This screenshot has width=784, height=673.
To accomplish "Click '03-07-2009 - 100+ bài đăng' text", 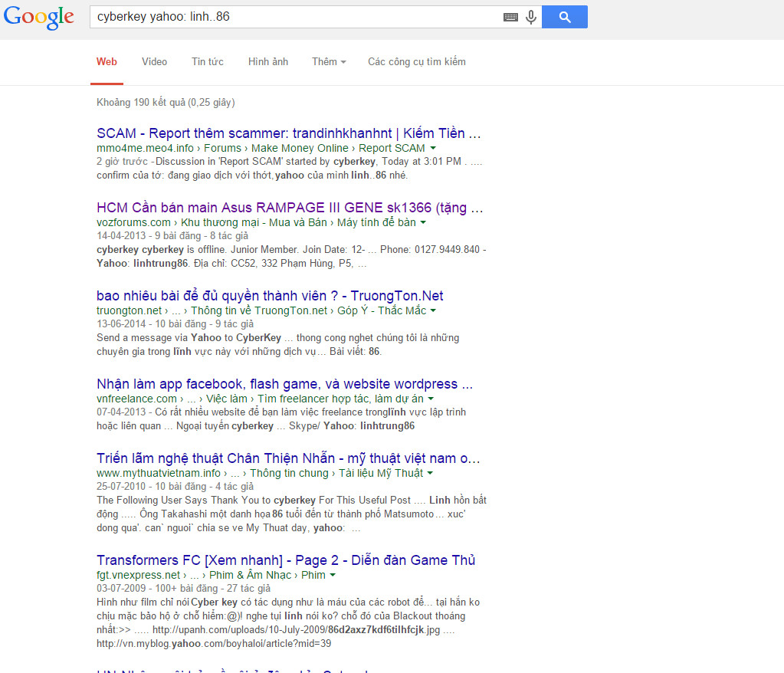I will click(x=157, y=589).
